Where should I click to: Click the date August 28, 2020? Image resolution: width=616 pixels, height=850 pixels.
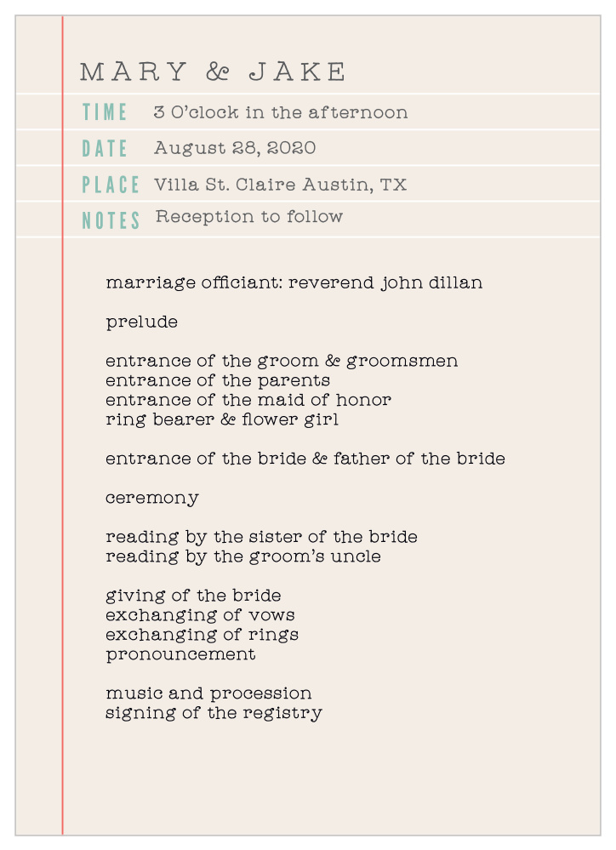[x=235, y=148]
